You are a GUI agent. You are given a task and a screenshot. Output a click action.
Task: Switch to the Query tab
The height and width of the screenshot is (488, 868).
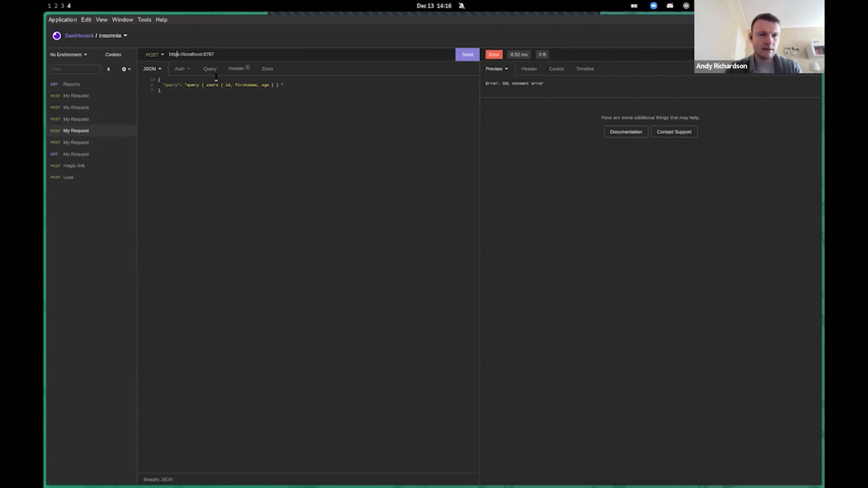click(x=210, y=69)
